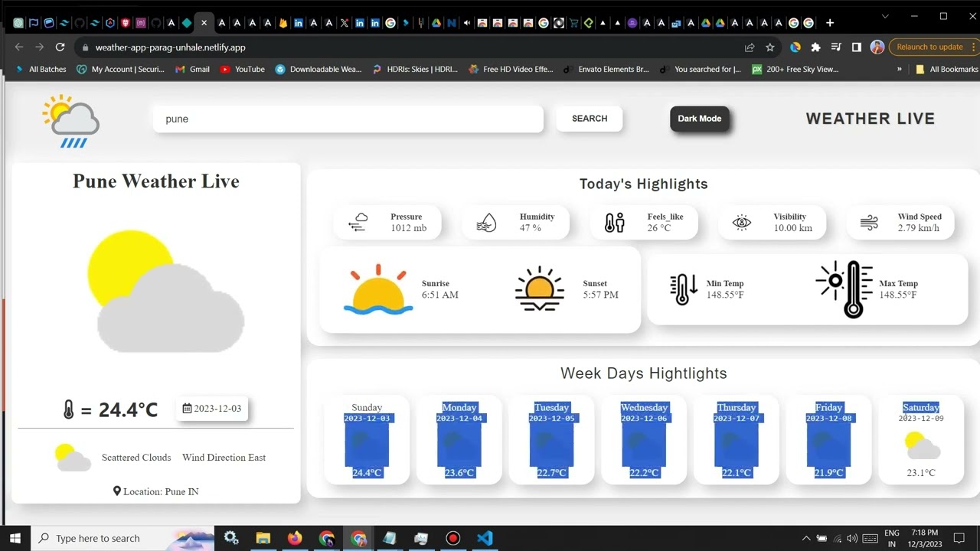This screenshot has width=980, height=551.
Task: Click the Sunset icon
Action: pos(540,289)
